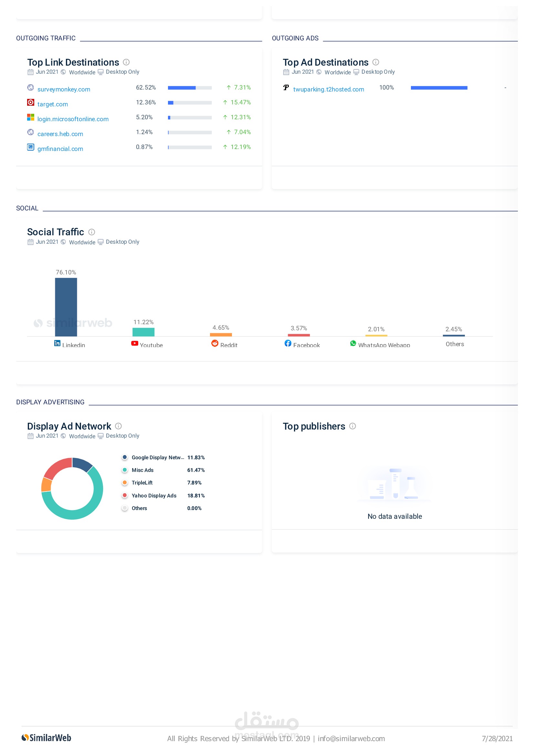Open the info icon next to Social Traffic
Screen dimensions: 534x756
92,232
